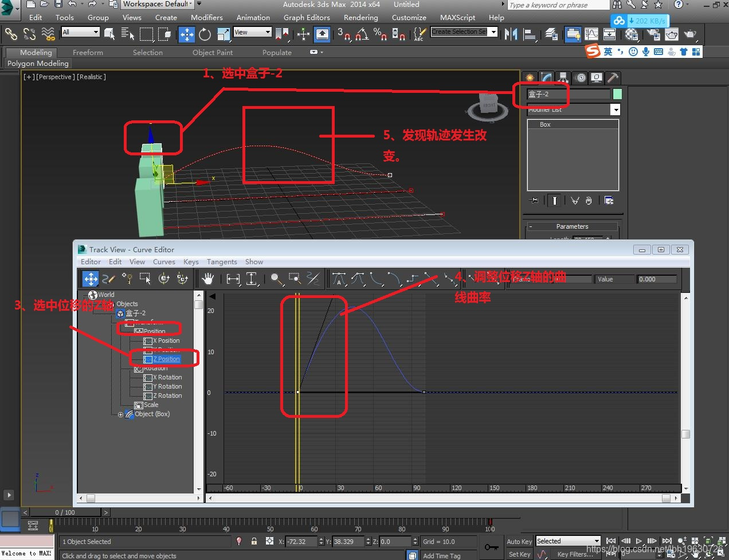Expand Object (Box) tree node

(x=120, y=414)
